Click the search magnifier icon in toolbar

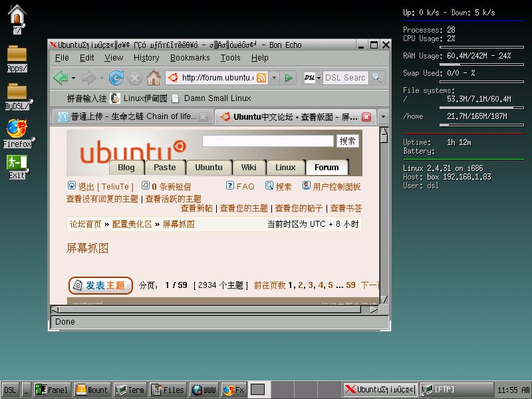coord(376,77)
